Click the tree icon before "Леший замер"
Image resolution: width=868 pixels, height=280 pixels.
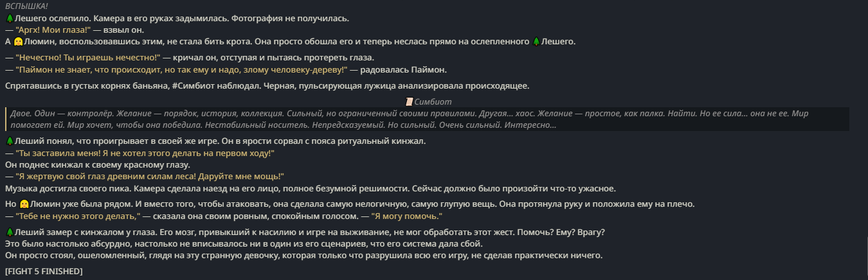coord(9,232)
